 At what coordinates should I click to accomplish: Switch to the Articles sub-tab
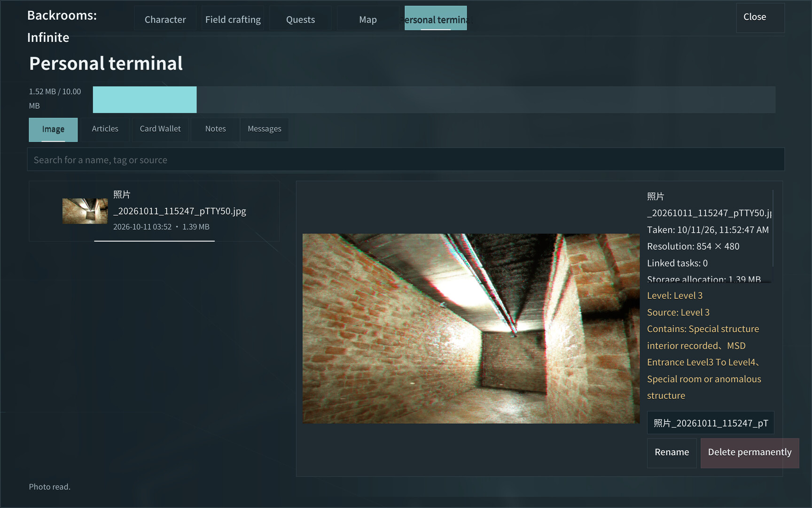(x=105, y=129)
